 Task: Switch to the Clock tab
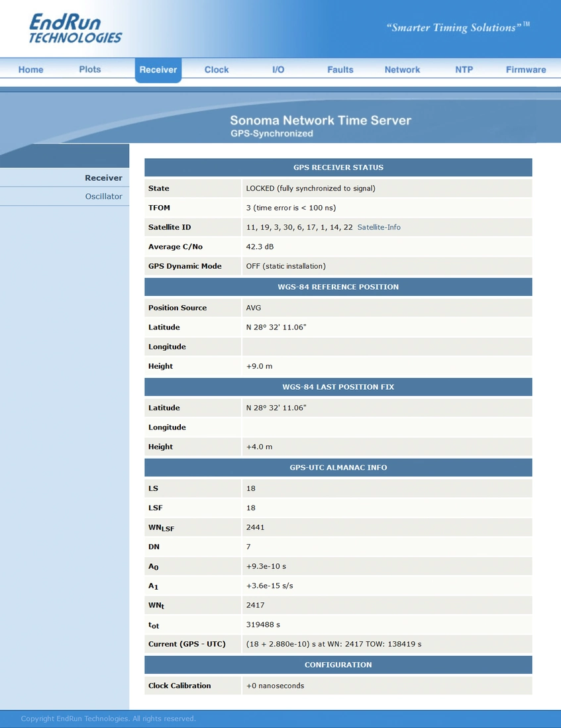(x=217, y=69)
